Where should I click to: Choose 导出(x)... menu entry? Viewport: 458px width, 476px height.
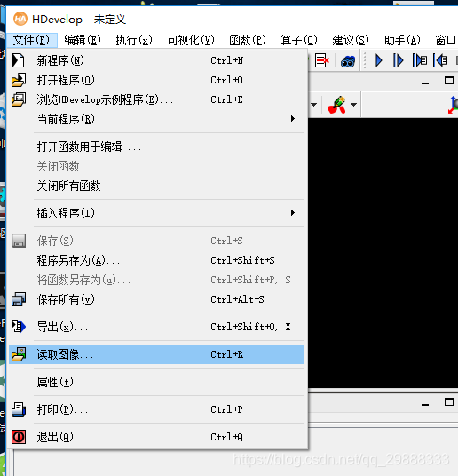(x=156, y=327)
